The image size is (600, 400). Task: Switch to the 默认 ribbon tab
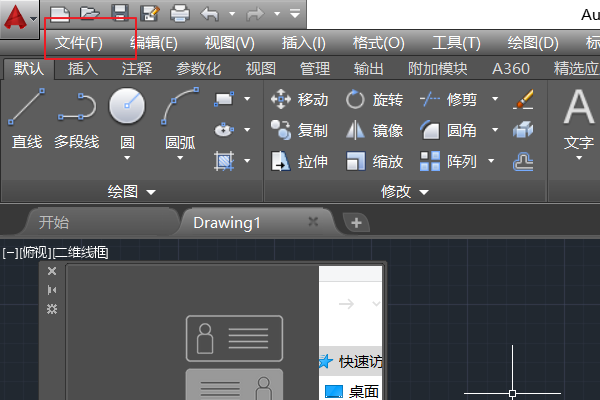[29, 69]
